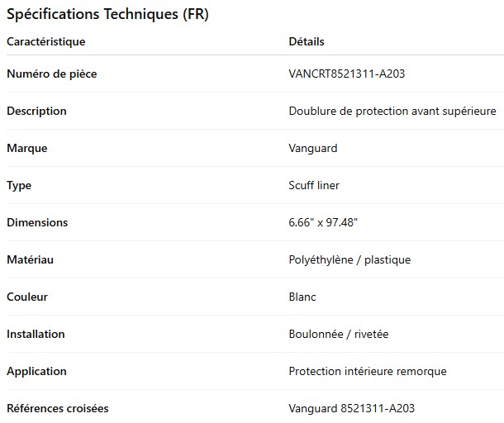
Task: Click the Dimensions row label
Action: tap(37, 223)
